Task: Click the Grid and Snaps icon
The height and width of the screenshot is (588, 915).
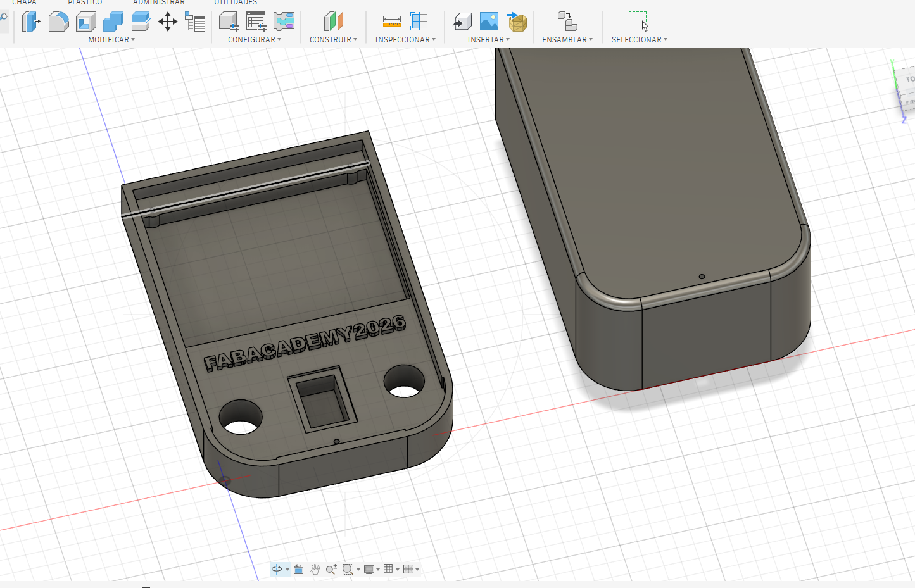Action: tap(388, 569)
